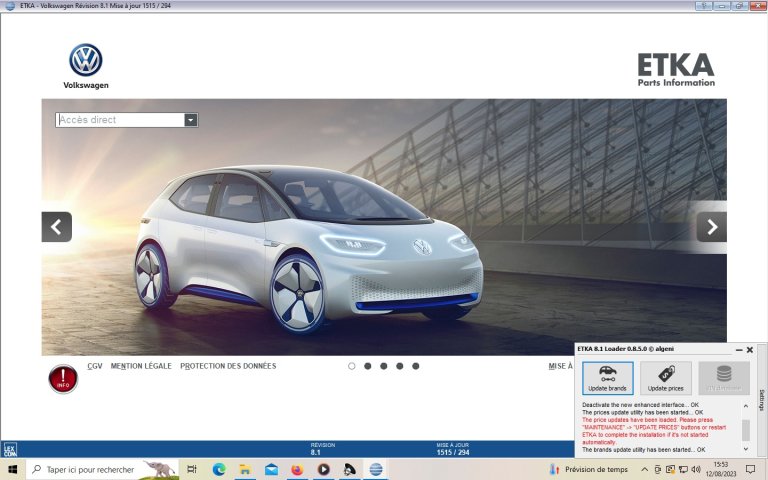Click the Update brands button in ETKA Loader
This screenshot has width=768, height=480.
pos(607,378)
